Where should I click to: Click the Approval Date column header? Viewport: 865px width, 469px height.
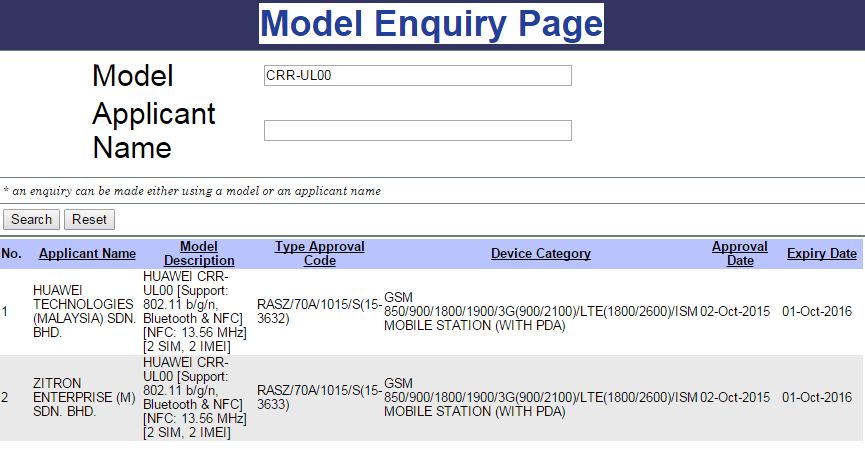pyautogui.click(x=739, y=253)
